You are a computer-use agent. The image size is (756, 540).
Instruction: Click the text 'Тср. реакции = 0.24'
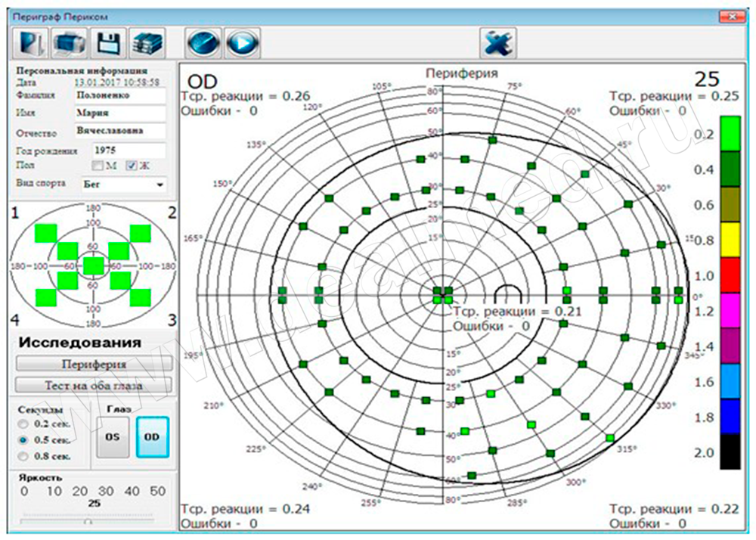pos(246,509)
